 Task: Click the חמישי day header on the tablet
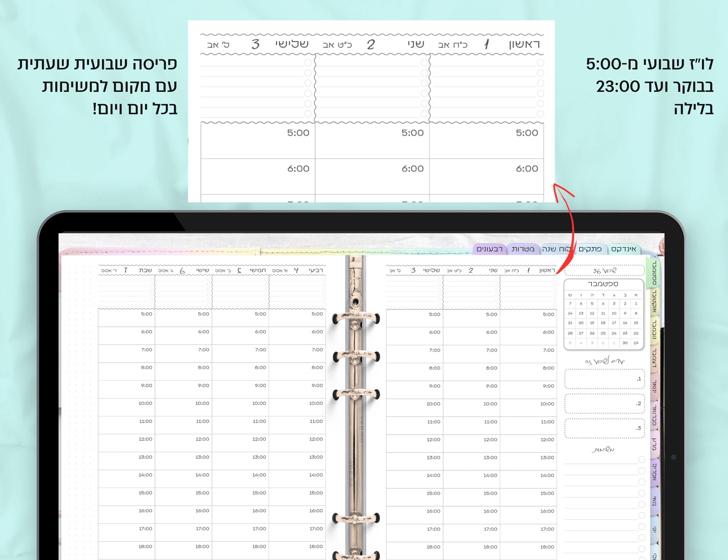pyautogui.click(x=258, y=270)
